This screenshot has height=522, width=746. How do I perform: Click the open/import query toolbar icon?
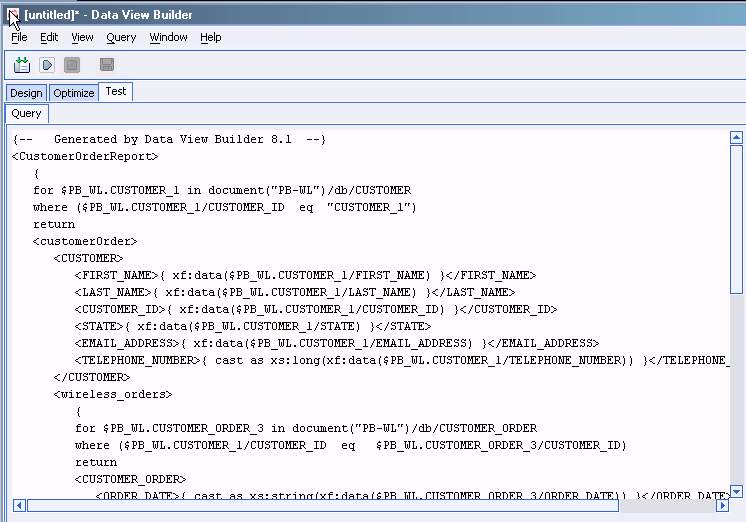tap(22, 65)
